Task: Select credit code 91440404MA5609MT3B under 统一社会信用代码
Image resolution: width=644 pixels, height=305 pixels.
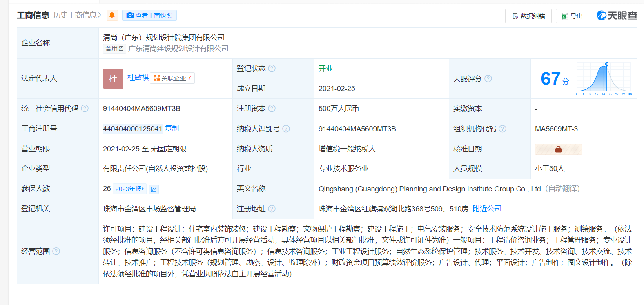Action: (x=142, y=109)
